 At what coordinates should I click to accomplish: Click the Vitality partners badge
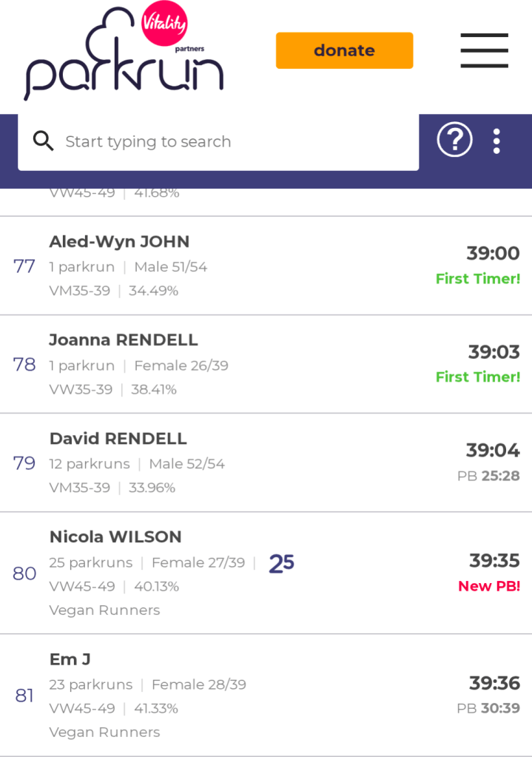pos(164,24)
